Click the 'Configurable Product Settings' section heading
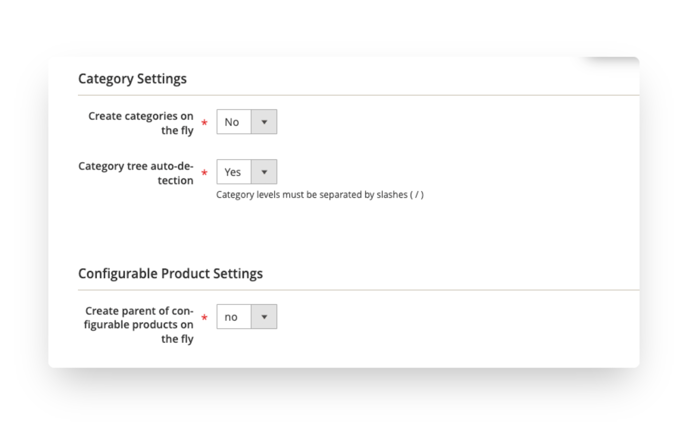 (x=170, y=273)
